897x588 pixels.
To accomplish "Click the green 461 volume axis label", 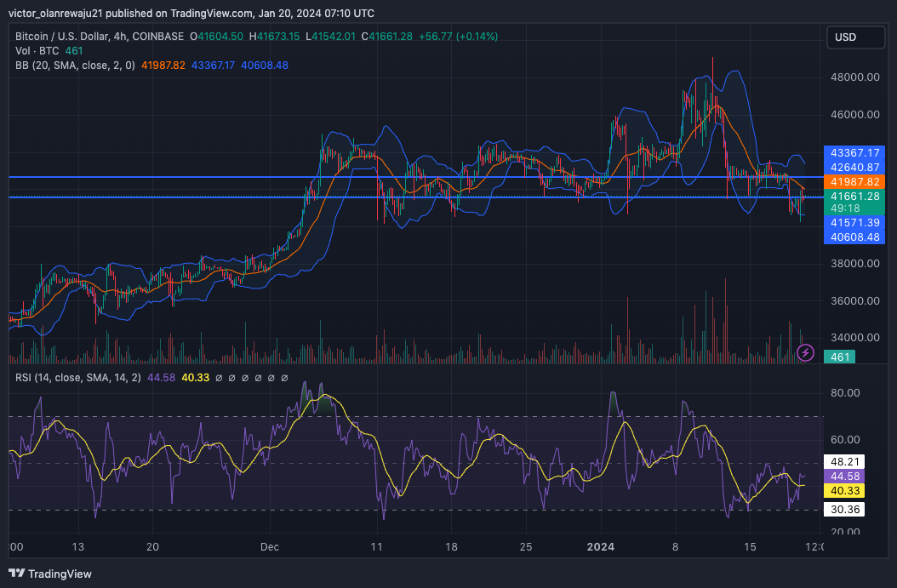I will [x=839, y=357].
